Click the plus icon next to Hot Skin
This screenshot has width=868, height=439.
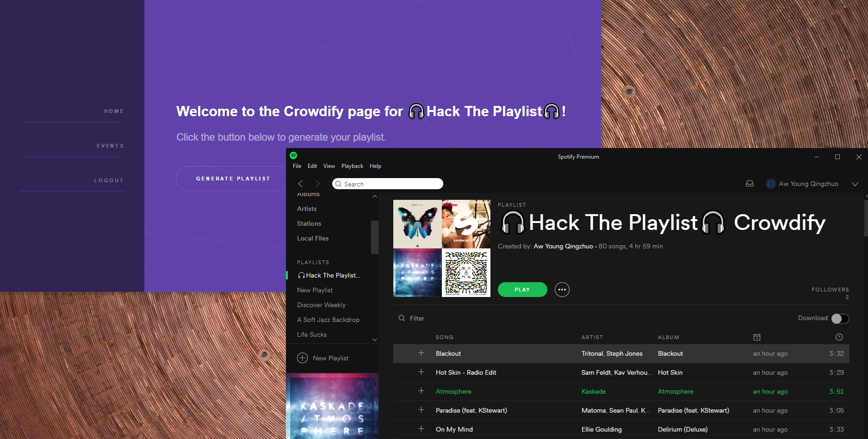click(x=421, y=372)
